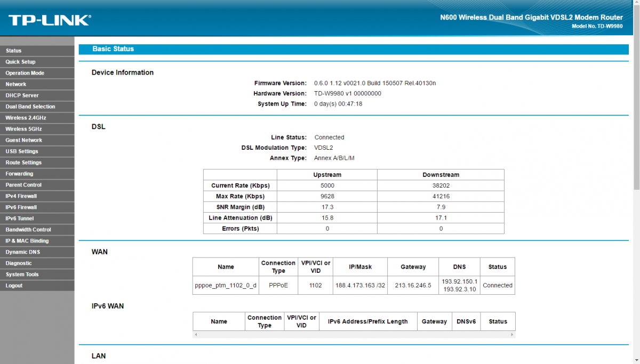Click the Device Information heading
Screen dimensions: 640x364
123,72
